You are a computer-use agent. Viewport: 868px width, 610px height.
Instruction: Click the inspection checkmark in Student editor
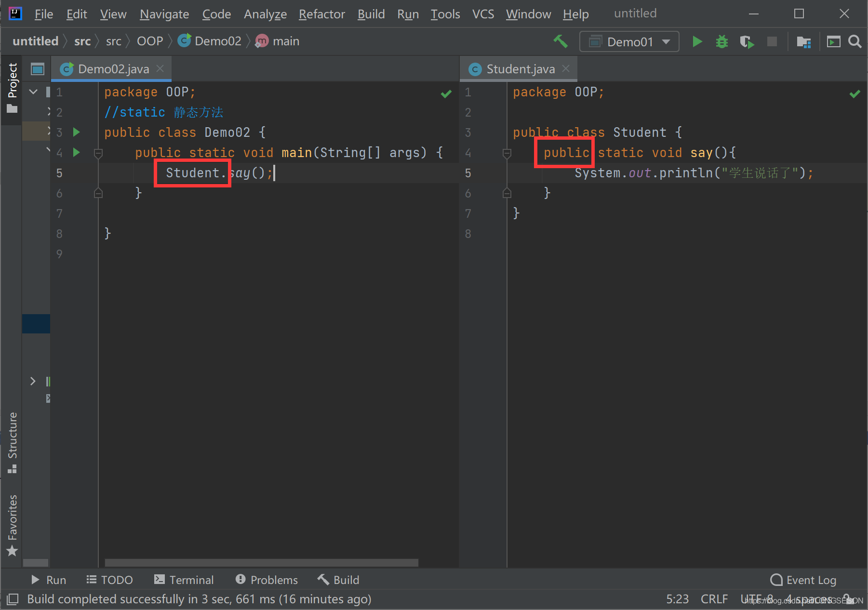pyautogui.click(x=855, y=94)
